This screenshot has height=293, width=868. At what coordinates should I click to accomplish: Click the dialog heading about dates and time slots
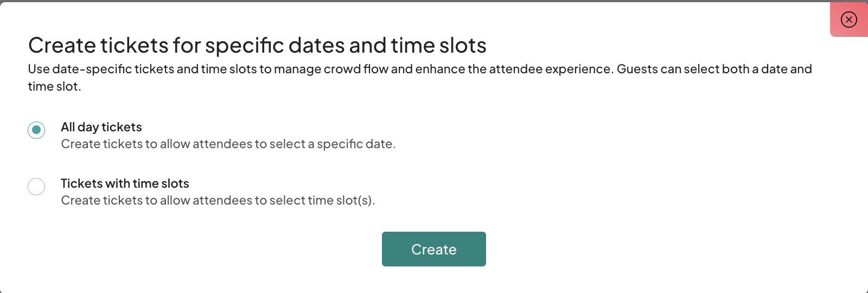tap(257, 45)
